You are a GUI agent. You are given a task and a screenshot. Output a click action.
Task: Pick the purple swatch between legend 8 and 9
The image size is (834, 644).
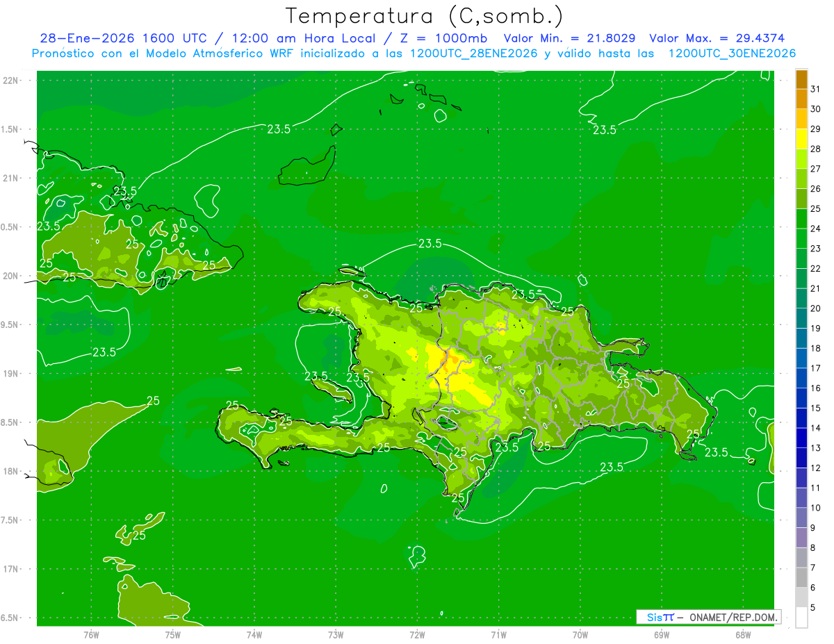point(801,538)
